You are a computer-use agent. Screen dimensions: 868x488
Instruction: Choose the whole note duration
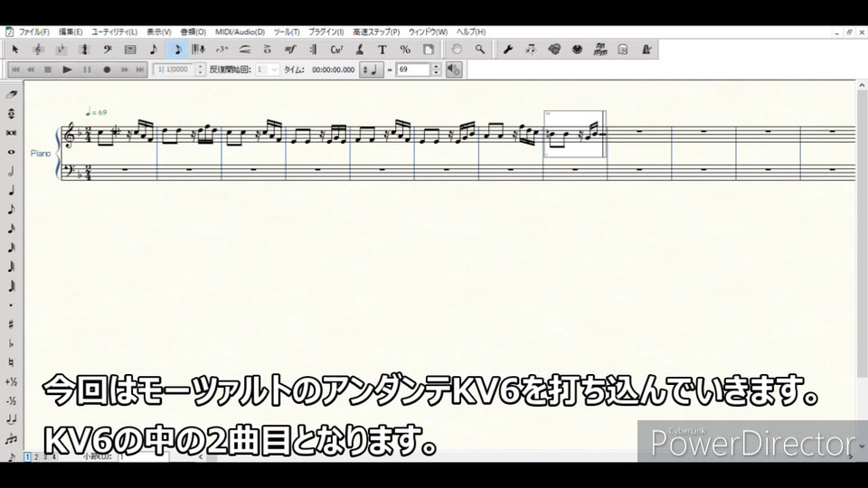11,152
